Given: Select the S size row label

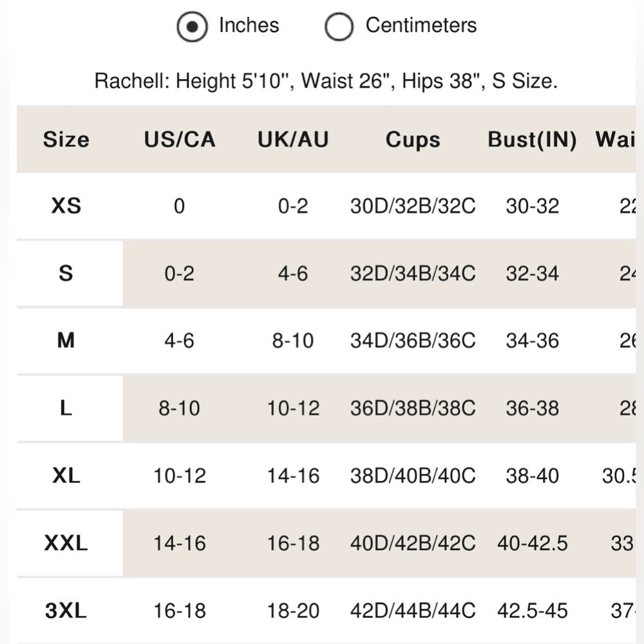Looking at the screenshot, I should pyautogui.click(x=66, y=273).
